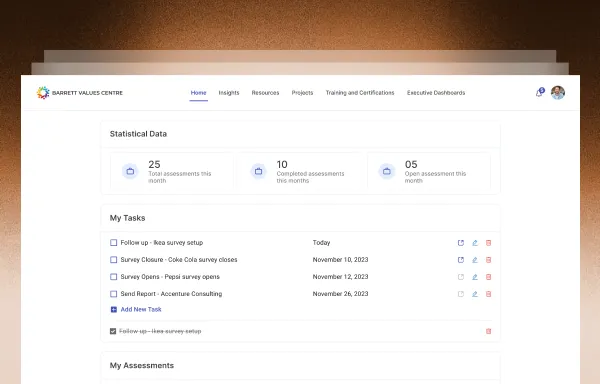
Task: Delete the Pepsi survey opens task
Action: 489,277
